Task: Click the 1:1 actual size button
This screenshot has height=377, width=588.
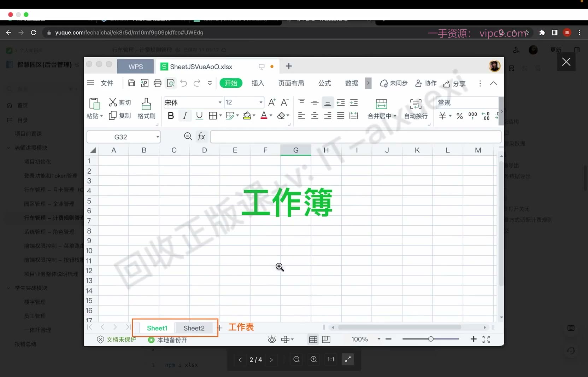Action: tap(331, 359)
